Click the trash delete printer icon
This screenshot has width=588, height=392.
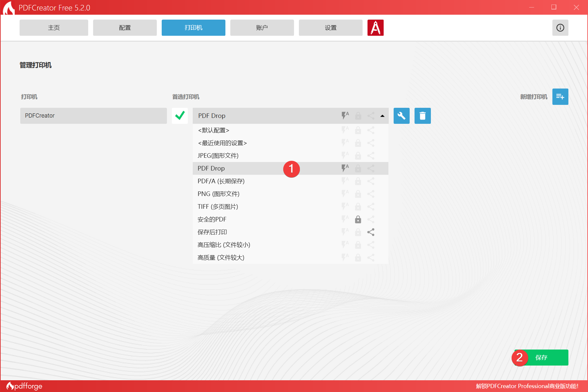point(422,116)
